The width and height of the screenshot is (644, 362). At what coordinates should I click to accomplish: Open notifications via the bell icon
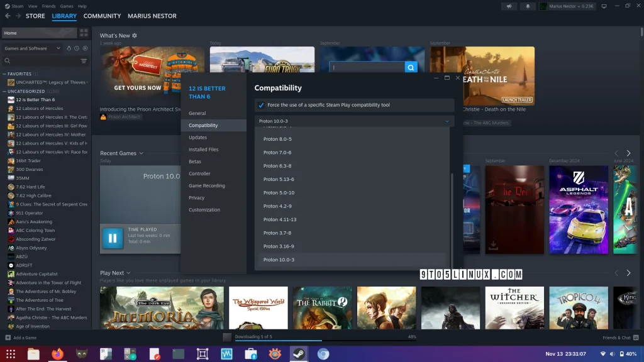[528, 6]
